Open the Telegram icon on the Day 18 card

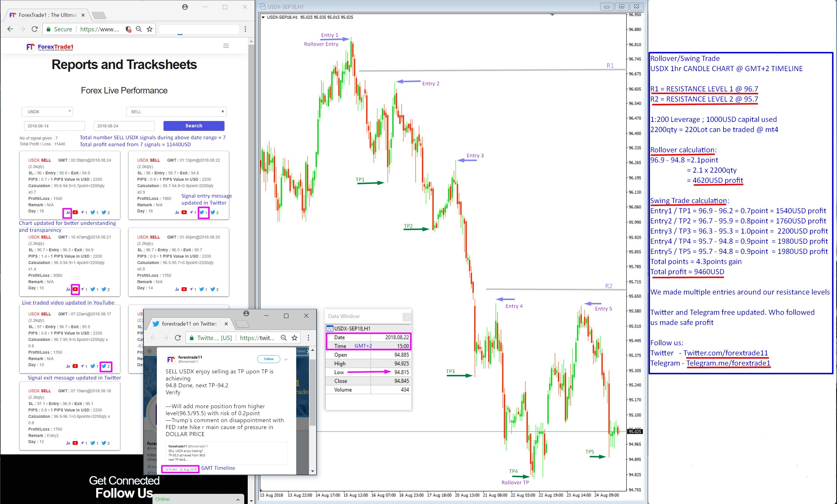82,212
